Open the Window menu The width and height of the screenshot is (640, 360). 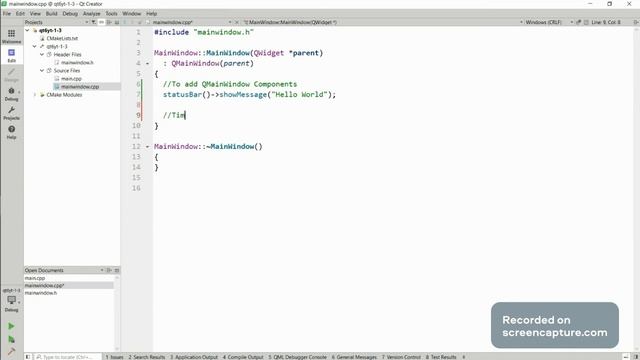[x=132, y=13]
